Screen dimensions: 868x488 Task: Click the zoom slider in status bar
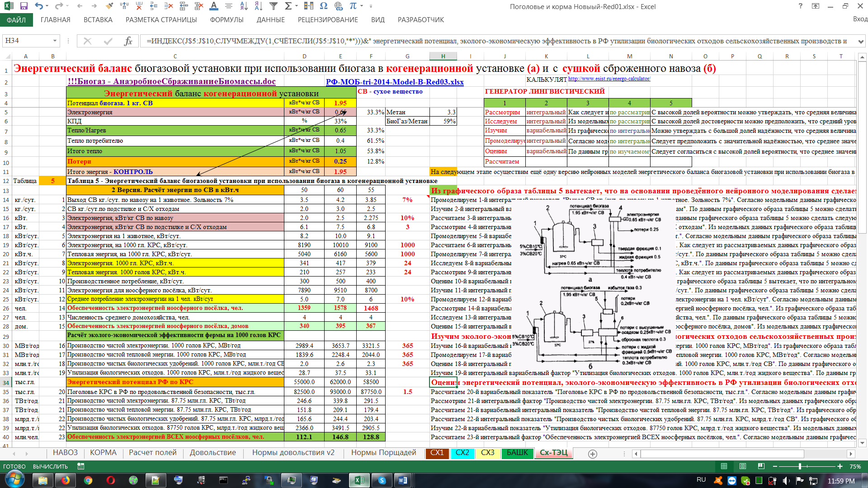click(x=800, y=466)
